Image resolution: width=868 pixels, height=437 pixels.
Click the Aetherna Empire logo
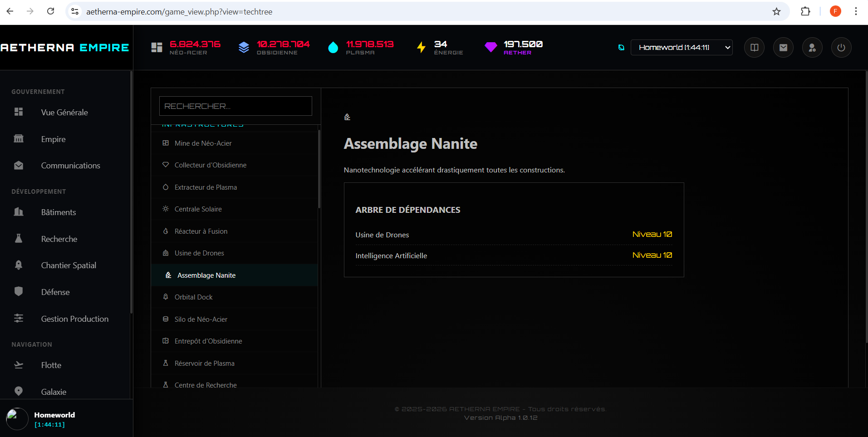click(65, 48)
